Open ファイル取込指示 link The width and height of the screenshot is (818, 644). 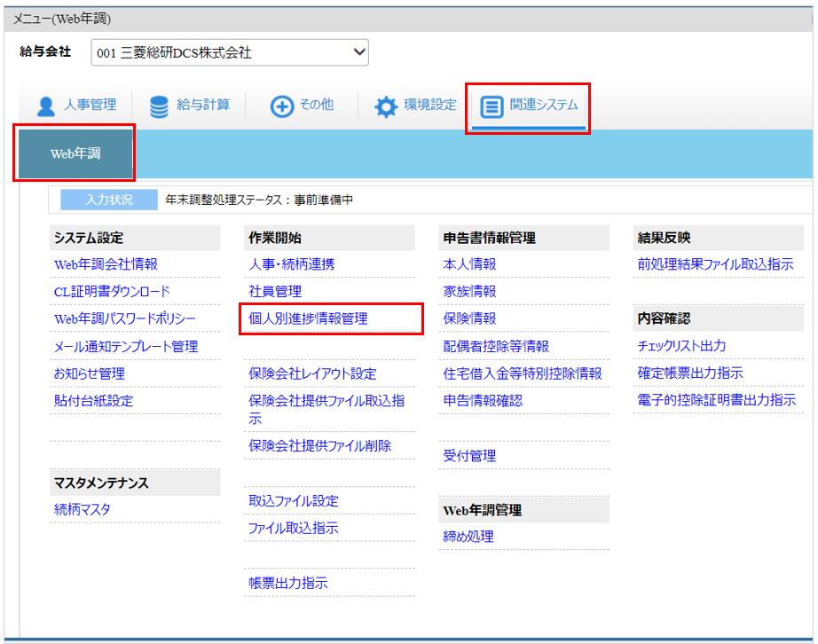coord(293,528)
